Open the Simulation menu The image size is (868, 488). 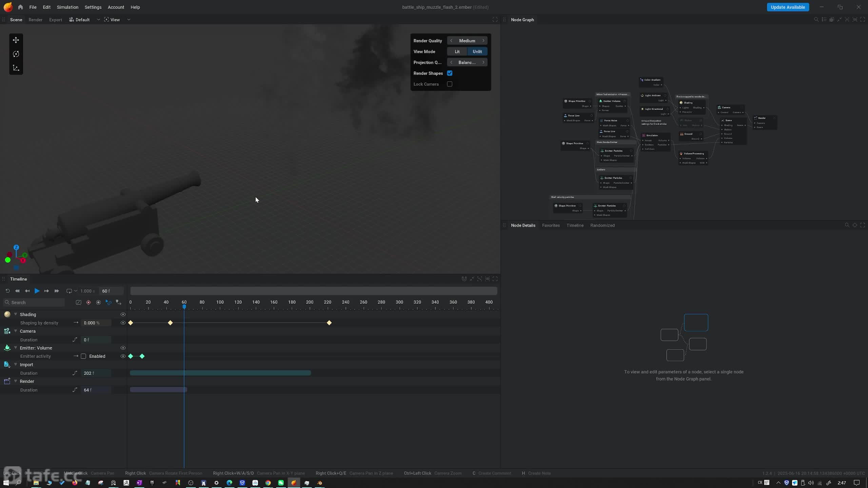tap(67, 7)
